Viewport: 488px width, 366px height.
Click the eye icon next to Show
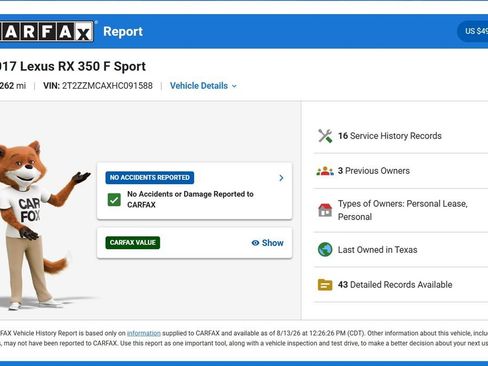point(255,243)
